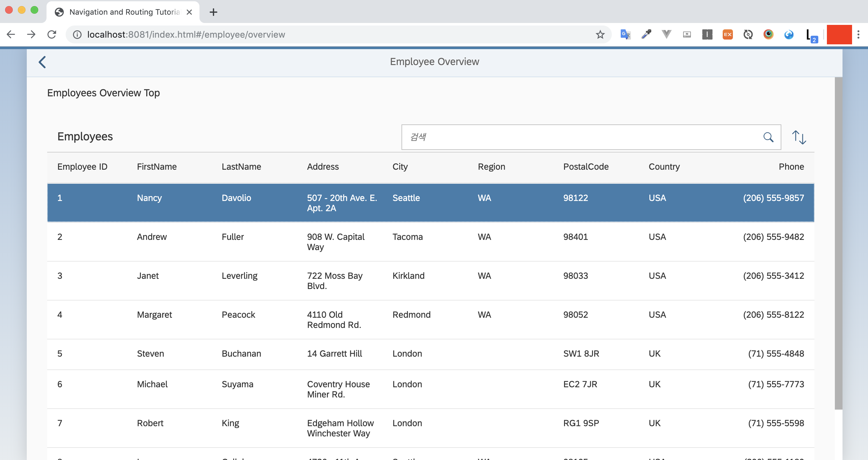The image size is (868, 460).
Task: Click the back arrow in Employee Overview header
Action: (42, 62)
